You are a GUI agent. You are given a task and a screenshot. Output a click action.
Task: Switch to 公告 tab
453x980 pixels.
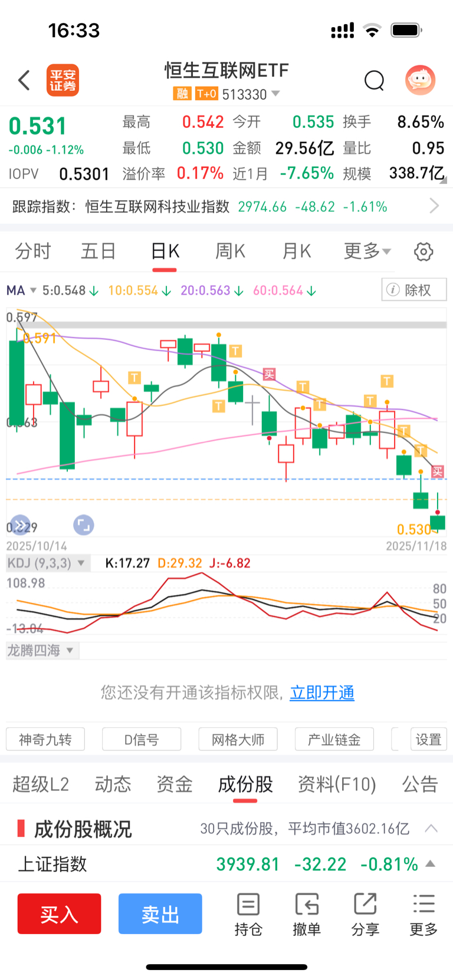pyautogui.click(x=420, y=784)
